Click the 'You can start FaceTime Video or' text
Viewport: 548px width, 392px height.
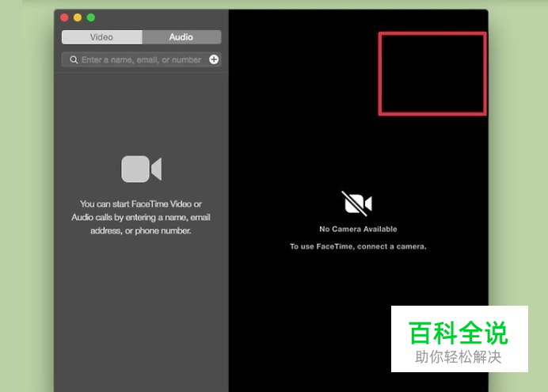[141, 204]
